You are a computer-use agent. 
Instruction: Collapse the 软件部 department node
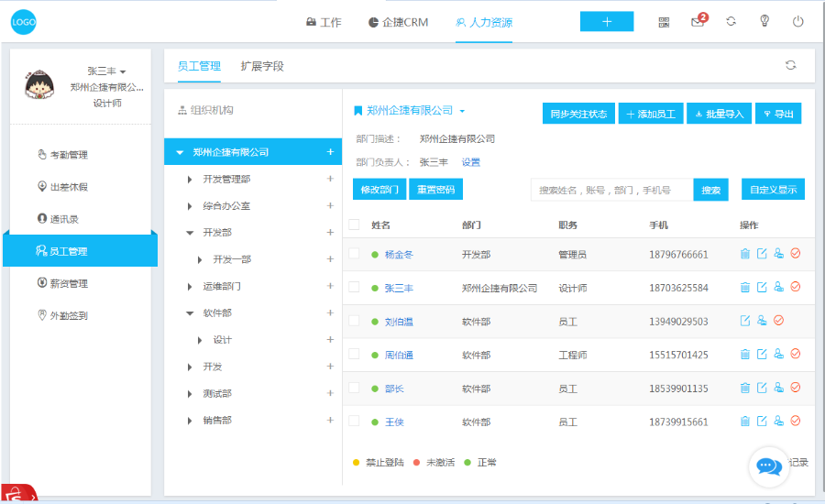[x=190, y=313]
